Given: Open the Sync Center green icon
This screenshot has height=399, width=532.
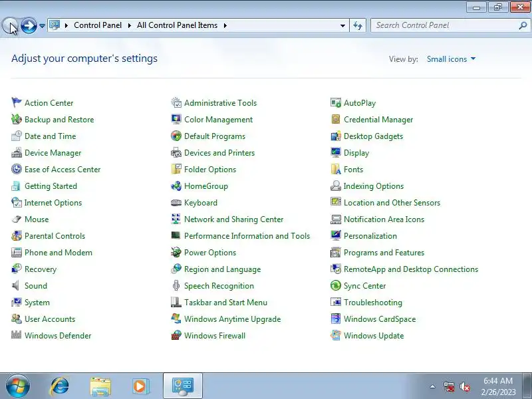Looking at the screenshot, I should (336, 285).
